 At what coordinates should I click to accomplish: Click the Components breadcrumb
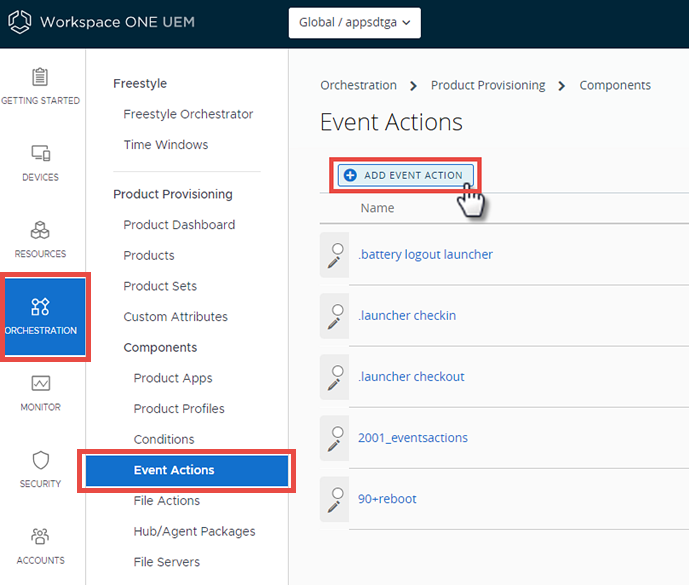(615, 85)
